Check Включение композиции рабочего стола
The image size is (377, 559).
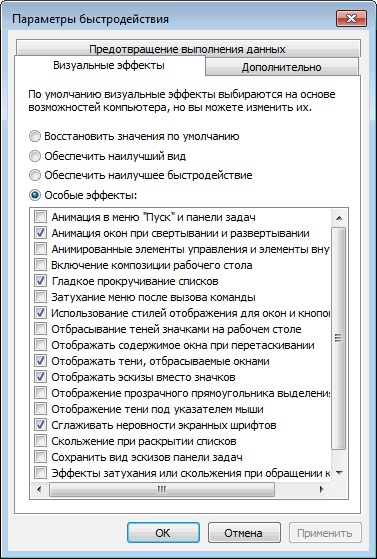40,265
